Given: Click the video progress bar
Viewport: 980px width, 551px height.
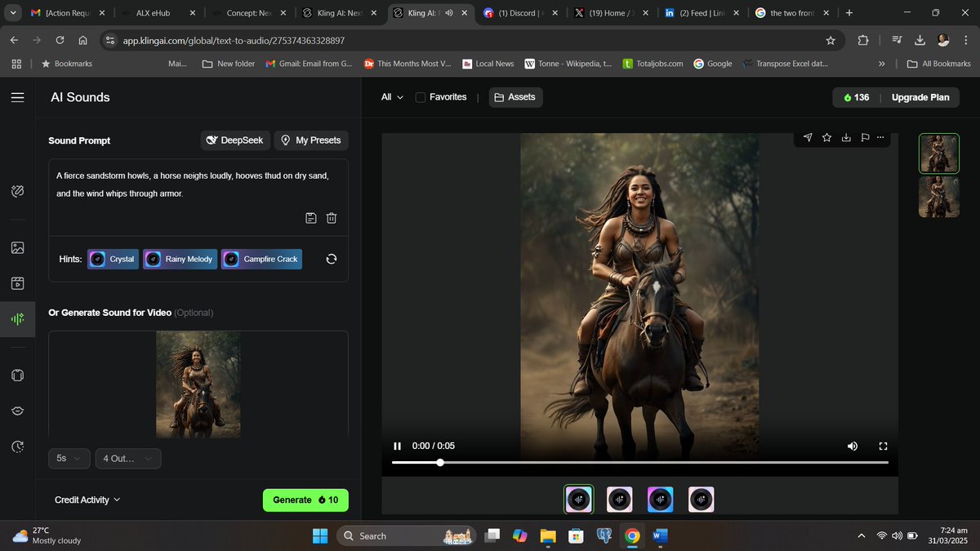Looking at the screenshot, I should tap(640, 463).
